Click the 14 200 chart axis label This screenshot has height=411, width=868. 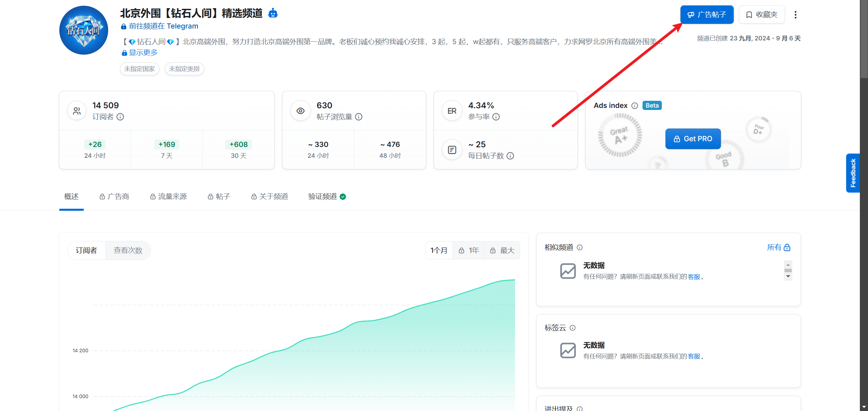click(x=80, y=351)
